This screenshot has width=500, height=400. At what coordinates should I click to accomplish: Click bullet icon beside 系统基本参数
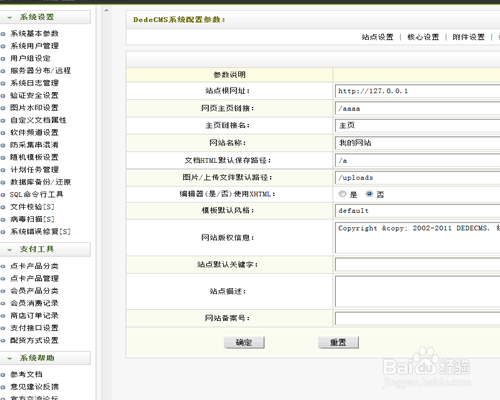(3, 34)
